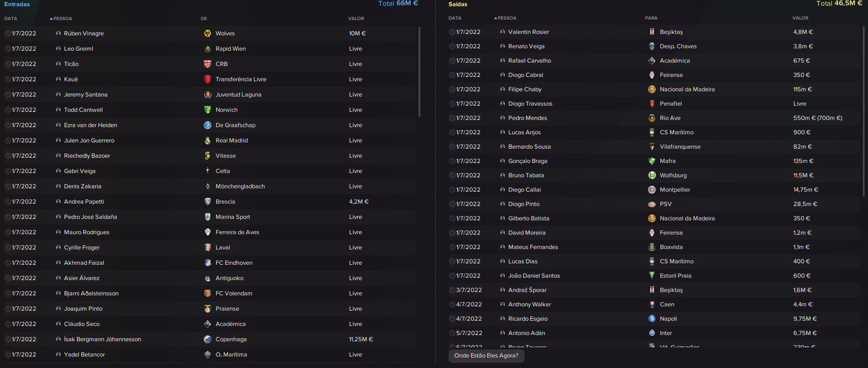Click the Boavista club badge

(x=652, y=247)
